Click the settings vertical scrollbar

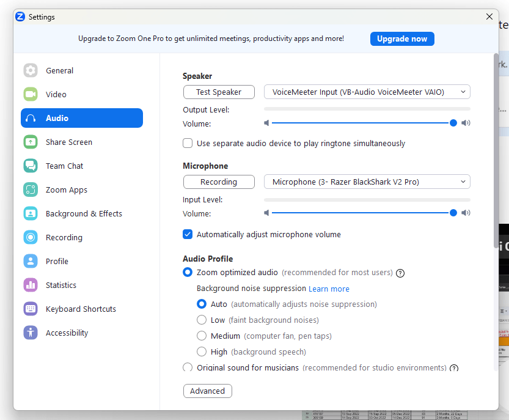(496, 151)
